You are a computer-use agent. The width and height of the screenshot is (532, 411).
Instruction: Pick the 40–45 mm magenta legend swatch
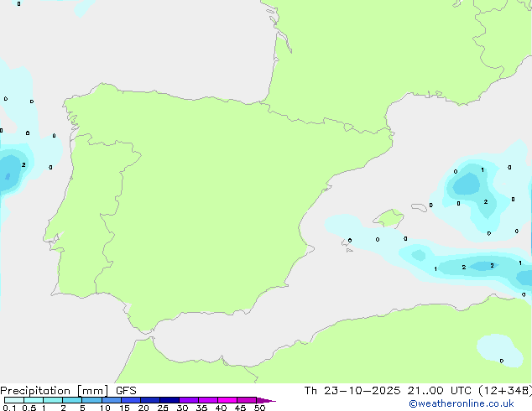pos(227,400)
